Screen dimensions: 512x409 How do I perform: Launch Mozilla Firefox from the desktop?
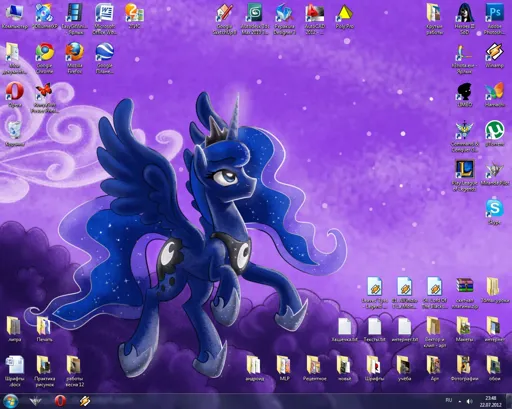[74, 58]
